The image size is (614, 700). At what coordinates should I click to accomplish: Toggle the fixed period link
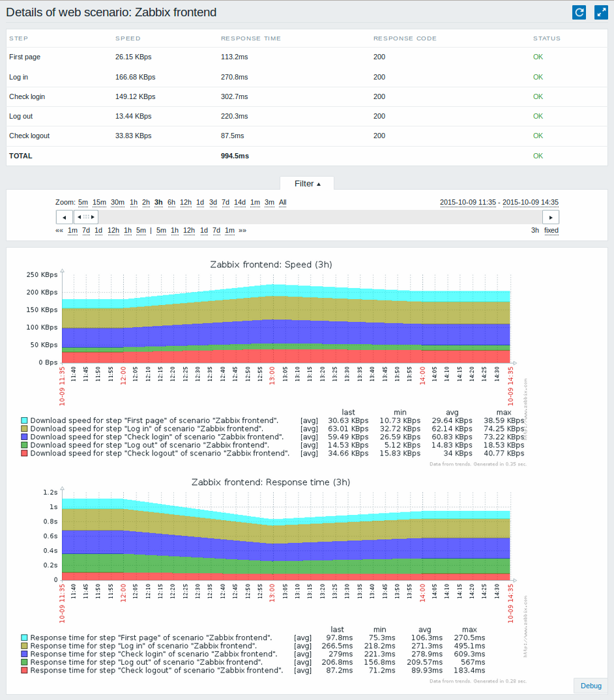pyautogui.click(x=551, y=230)
